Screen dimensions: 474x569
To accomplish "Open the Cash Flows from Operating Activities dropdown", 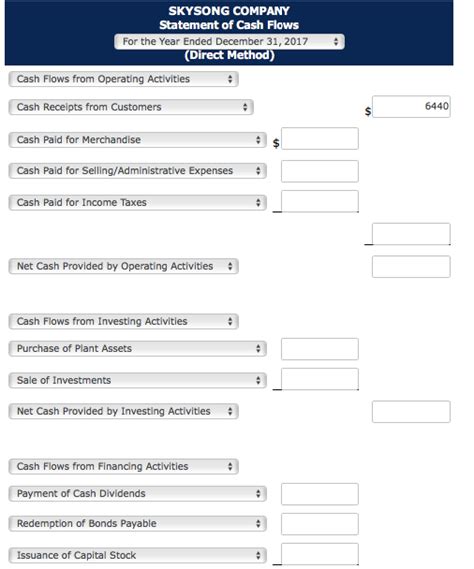I will (x=123, y=79).
